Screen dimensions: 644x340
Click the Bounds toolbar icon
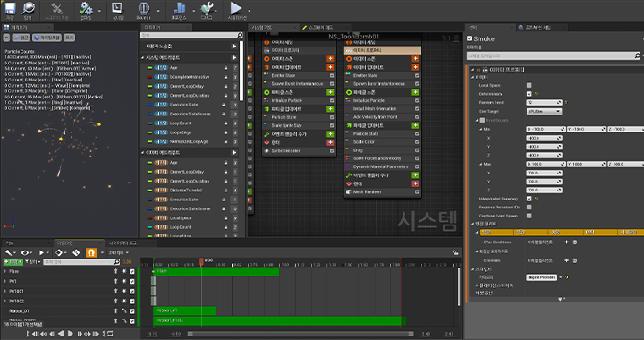pos(144,9)
